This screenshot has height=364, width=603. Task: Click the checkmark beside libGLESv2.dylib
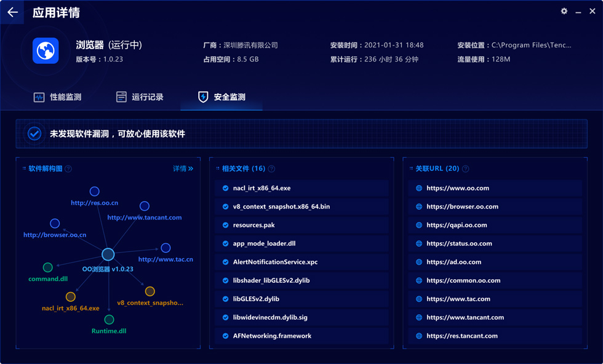click(225, 299)
